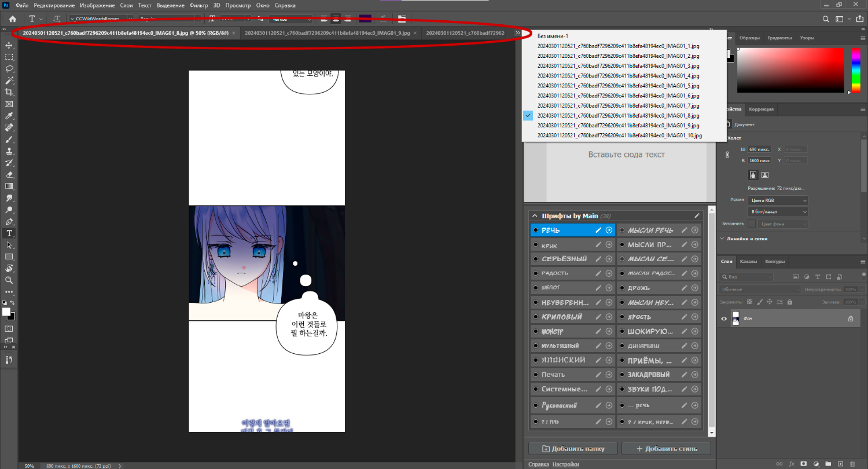Open the Фильтр menu
This screenshot has height=469, width=868.
(x=198, y=5)
